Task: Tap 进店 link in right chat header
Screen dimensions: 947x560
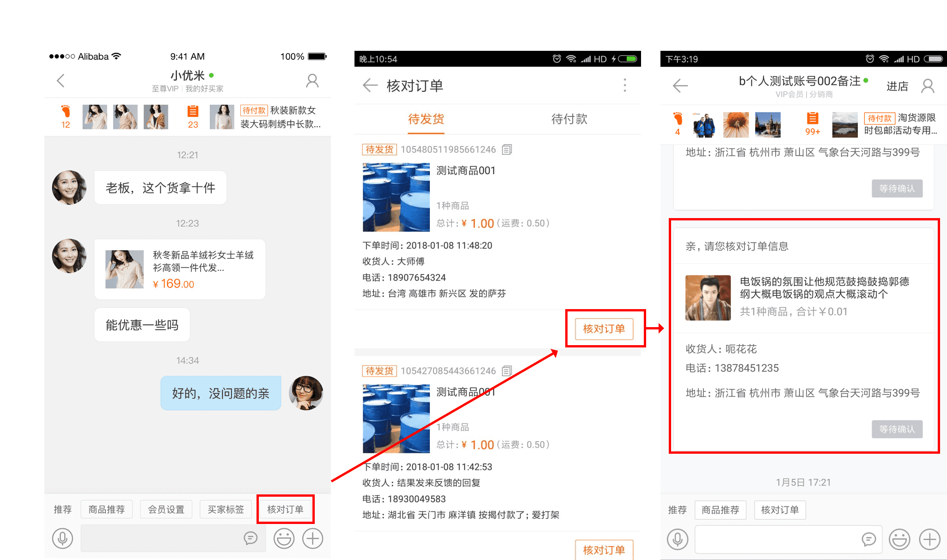Action: point(897,86)
